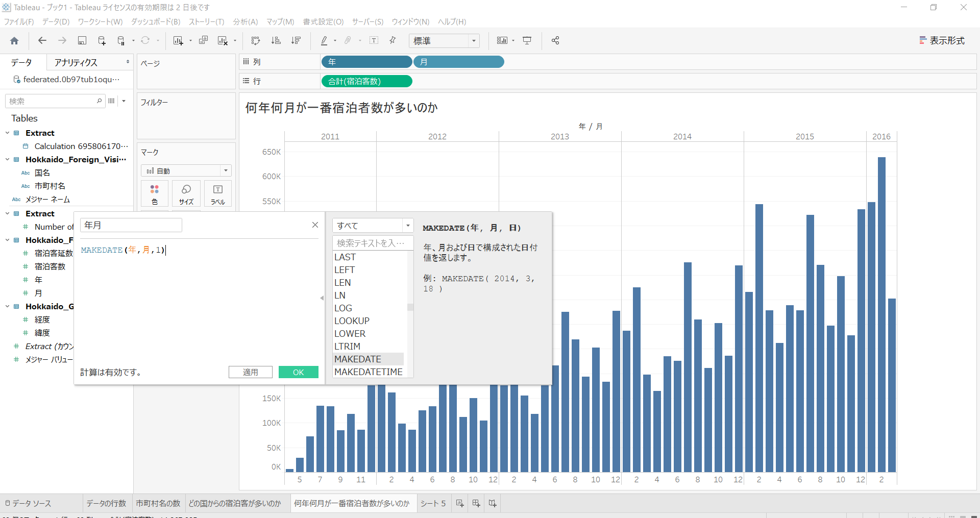
Task: Focus the function search text field
Action: (373, 243)
